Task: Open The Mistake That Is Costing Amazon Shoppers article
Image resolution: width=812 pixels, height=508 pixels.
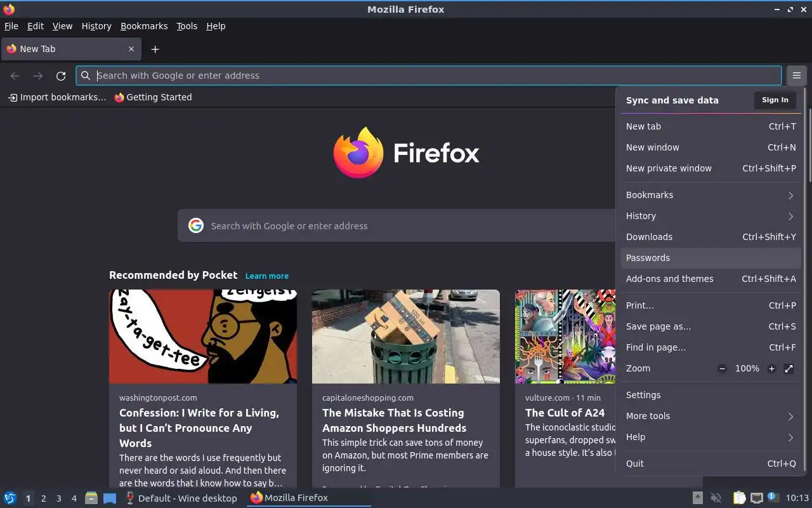Action: pyautogui.click(x=394, y=420)
